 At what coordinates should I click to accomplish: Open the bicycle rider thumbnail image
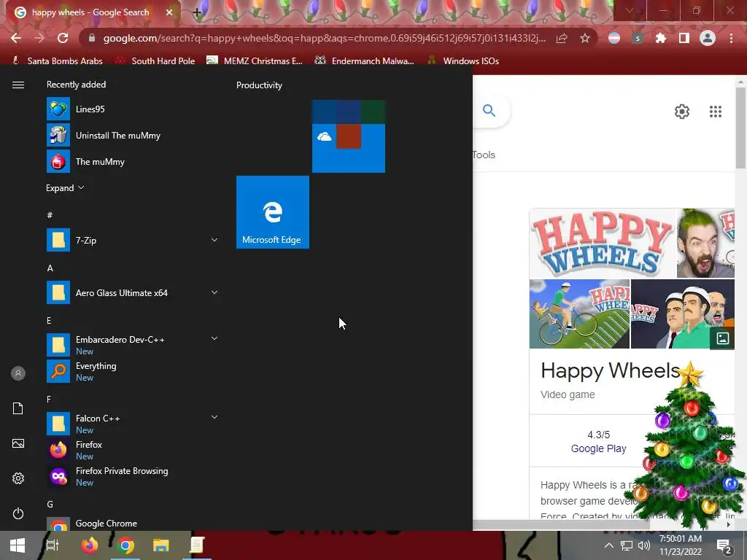click(579, 314)
